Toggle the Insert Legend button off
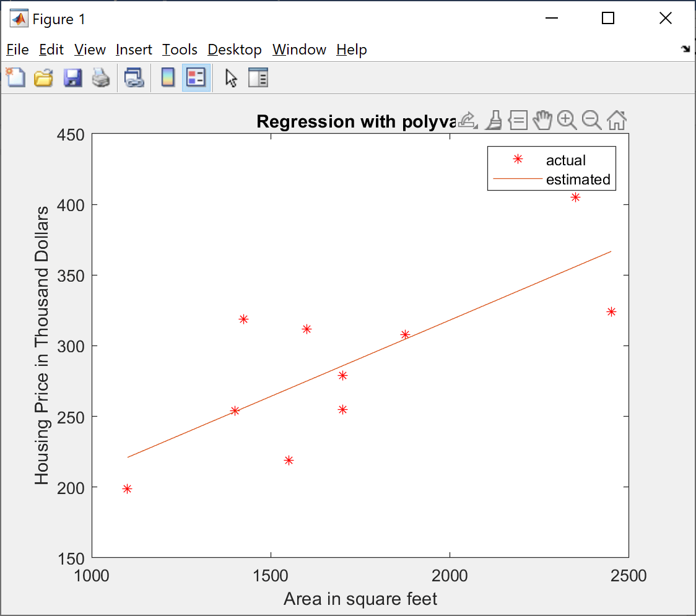 196,77
